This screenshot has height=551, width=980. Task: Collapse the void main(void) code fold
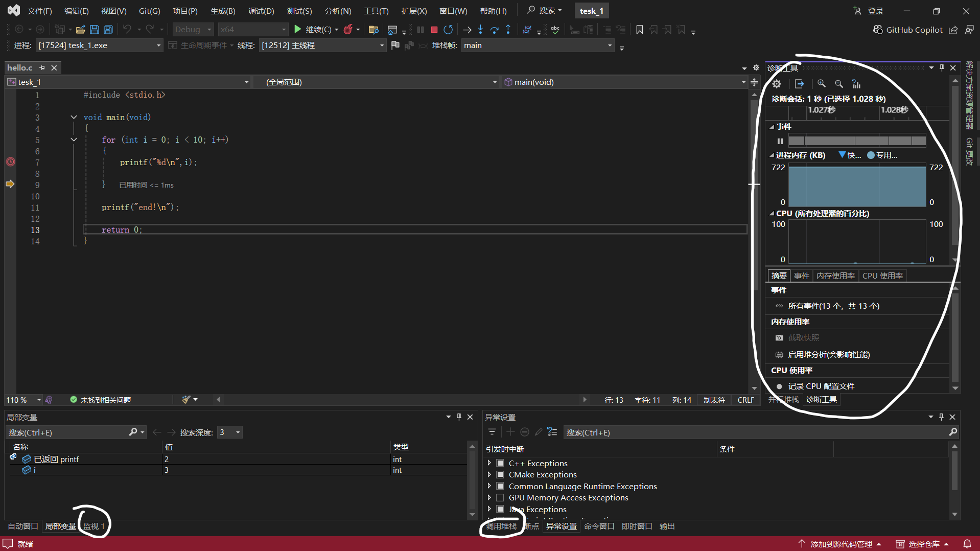pos(74,117)
